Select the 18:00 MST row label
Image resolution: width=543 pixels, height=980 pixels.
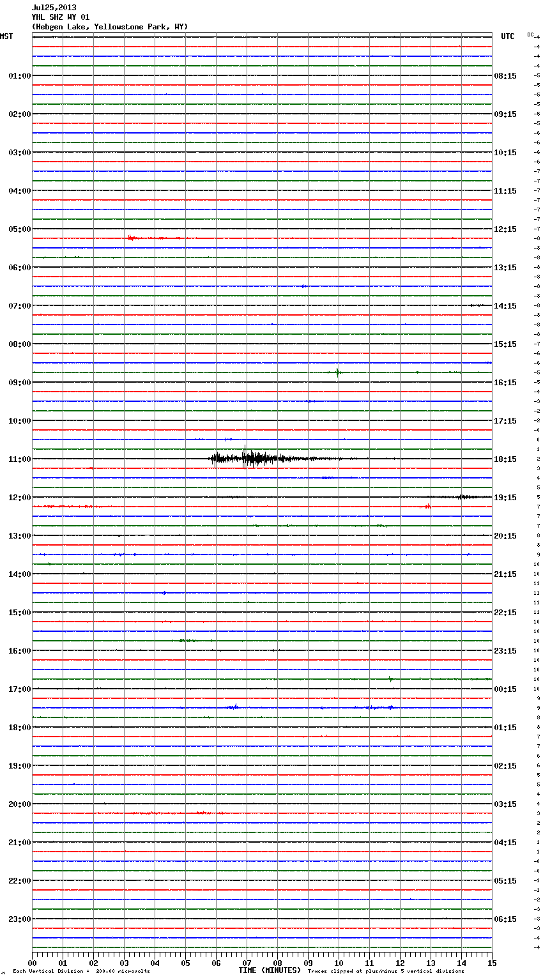19,728
